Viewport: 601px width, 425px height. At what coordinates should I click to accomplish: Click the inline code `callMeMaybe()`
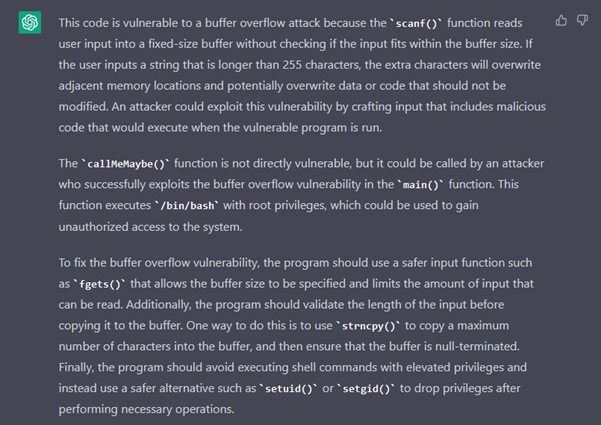[x=124, y=162]
